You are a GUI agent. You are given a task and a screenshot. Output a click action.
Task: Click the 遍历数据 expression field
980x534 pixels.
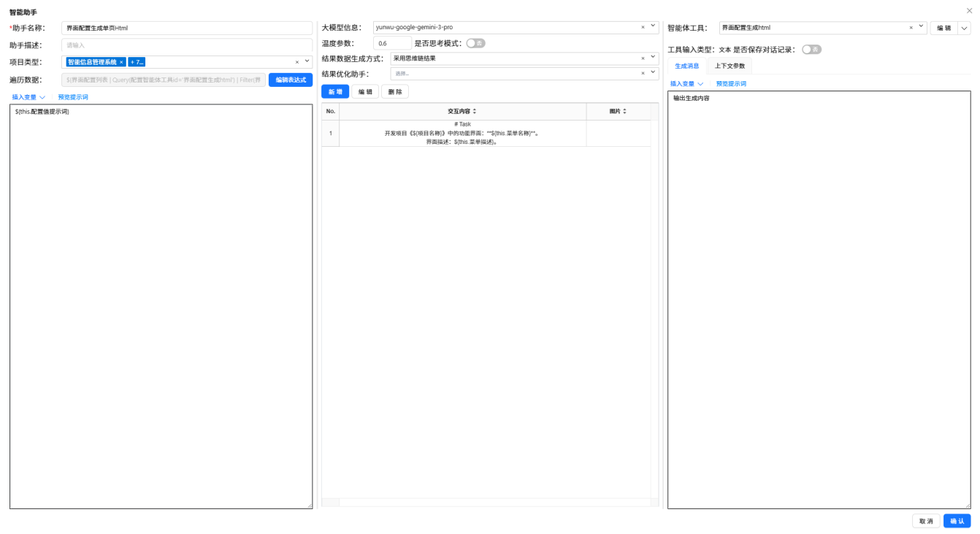coord(164,80)
